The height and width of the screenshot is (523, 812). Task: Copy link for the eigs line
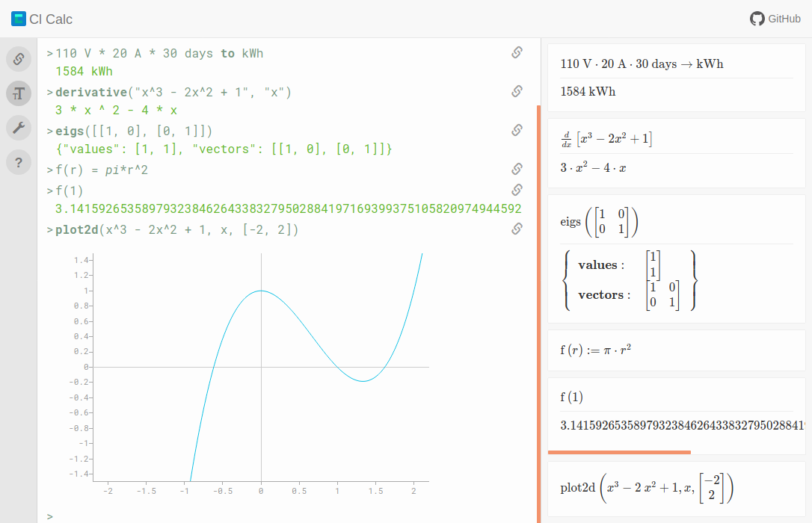[517, 130]
